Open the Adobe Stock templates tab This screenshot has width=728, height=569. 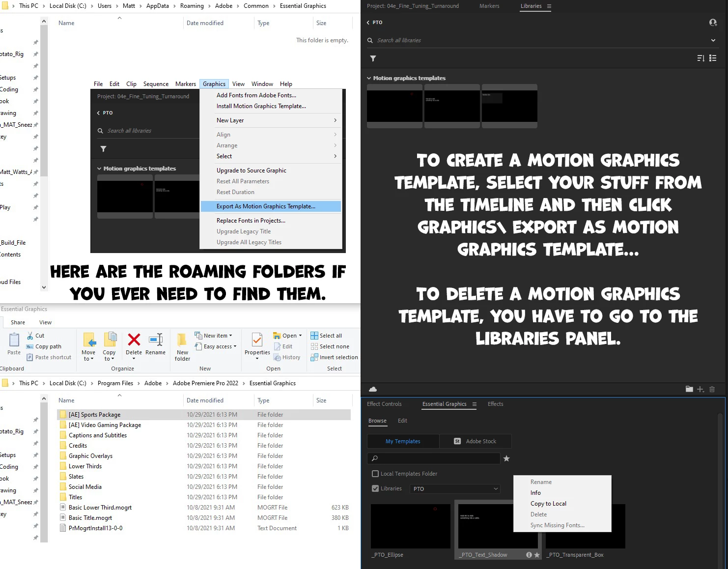click(475, 441)
